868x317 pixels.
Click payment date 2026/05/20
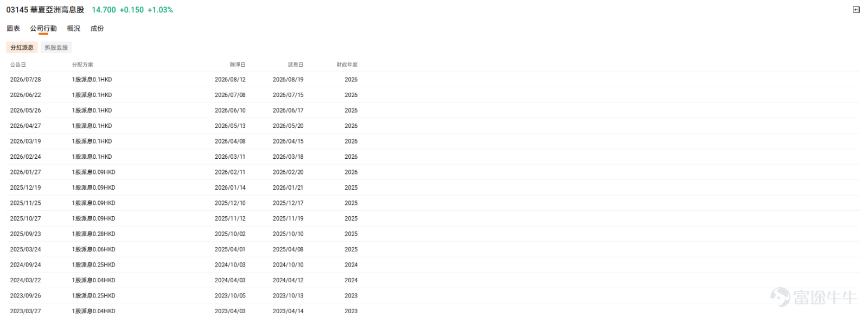pyautogui.click(x=288, y=126)
